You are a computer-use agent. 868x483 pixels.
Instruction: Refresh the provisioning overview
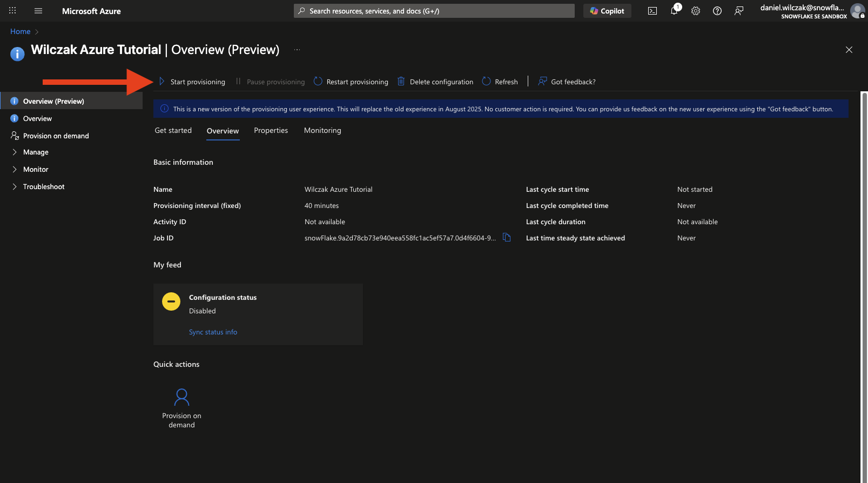click(500, 82)
